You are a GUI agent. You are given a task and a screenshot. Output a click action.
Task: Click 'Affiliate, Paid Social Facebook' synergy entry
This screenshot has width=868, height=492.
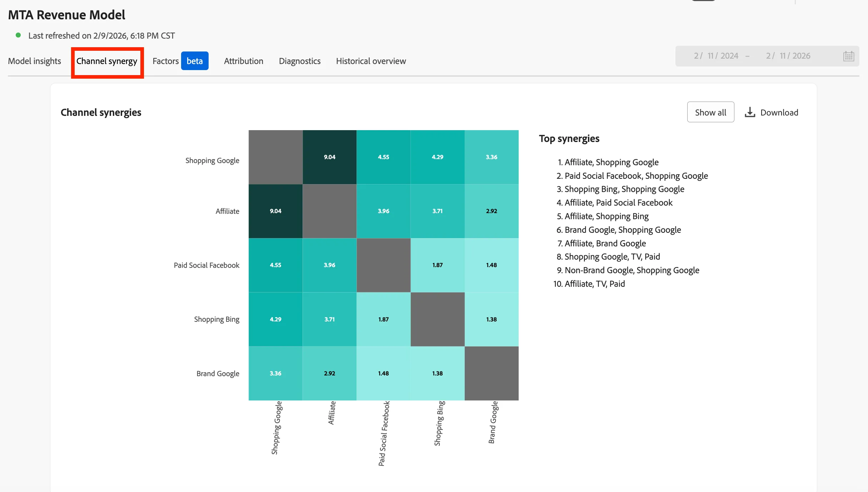618,203
